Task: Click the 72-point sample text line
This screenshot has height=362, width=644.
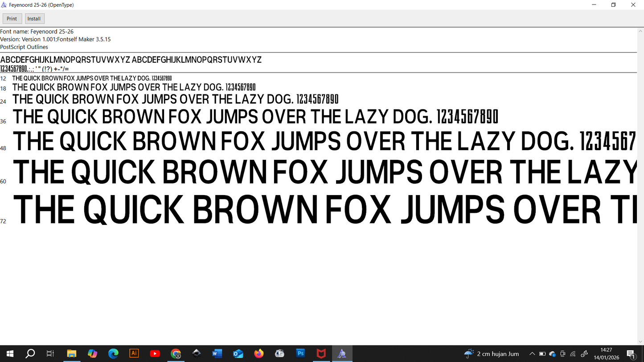Action: pos(325,210)
